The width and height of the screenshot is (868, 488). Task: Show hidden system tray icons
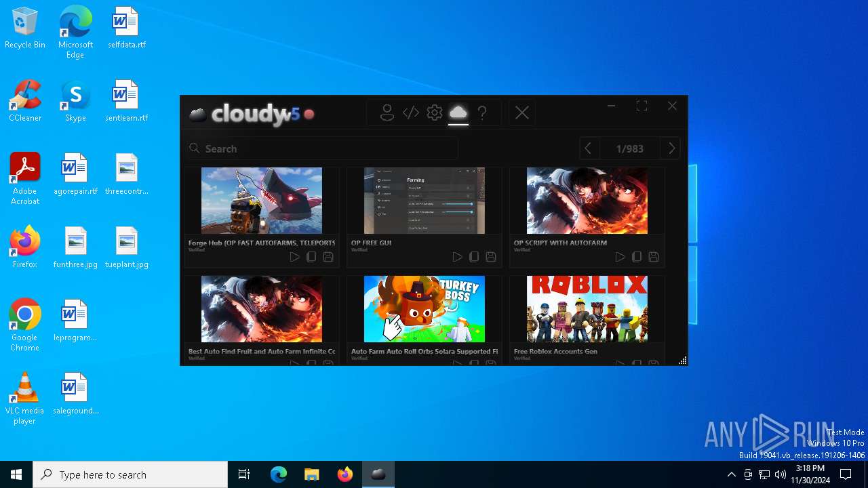tap(731, 474)
